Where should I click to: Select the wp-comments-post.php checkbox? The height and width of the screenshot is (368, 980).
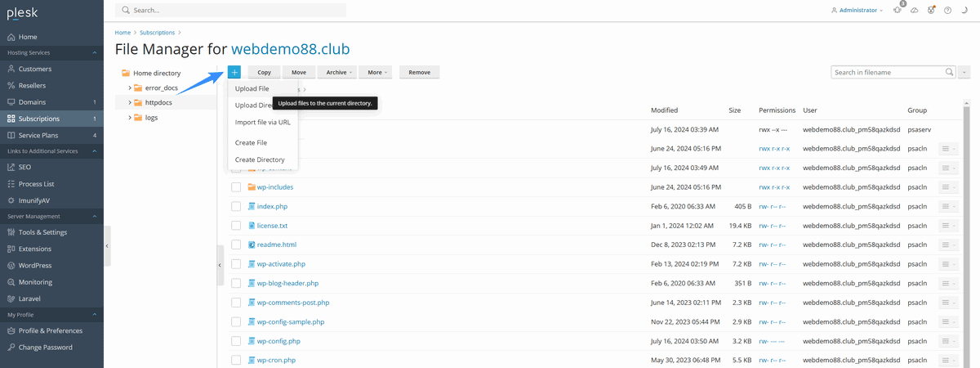point(236,303)
